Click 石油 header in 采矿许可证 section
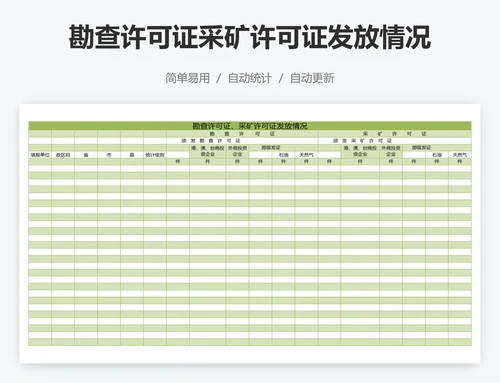This screenshot has width=500, height=383. click(437, 155)
